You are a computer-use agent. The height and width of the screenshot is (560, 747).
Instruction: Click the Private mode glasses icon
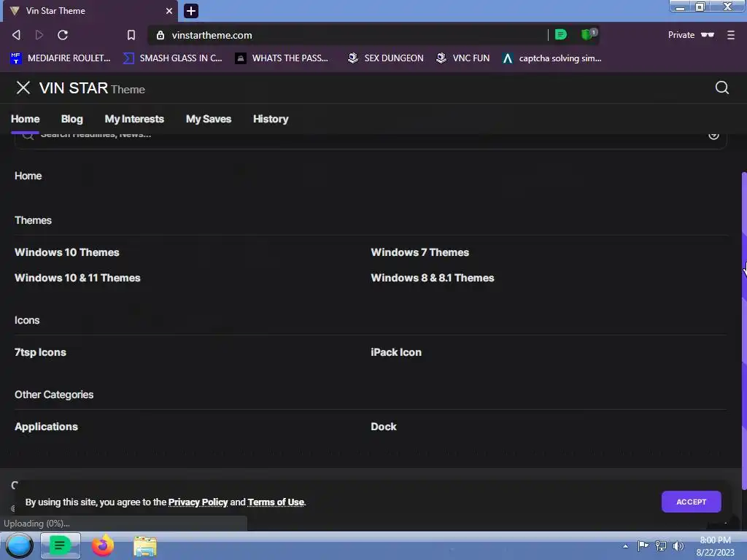click(708, 35)
